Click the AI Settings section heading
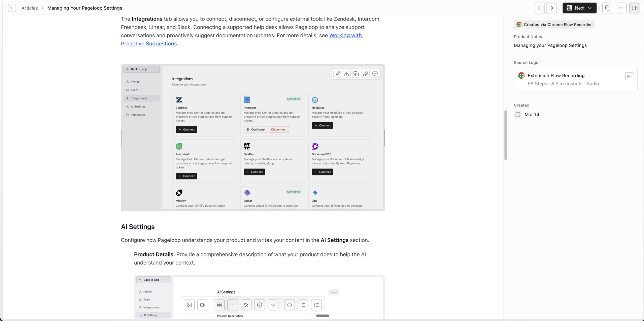Screen dimensions: 644x321 [138, 227]
